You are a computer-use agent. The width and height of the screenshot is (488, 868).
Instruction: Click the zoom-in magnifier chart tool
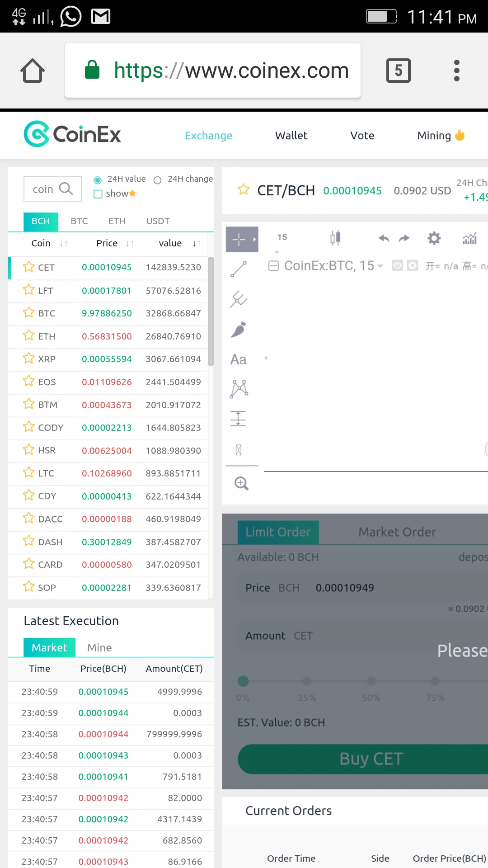(241, 483)
